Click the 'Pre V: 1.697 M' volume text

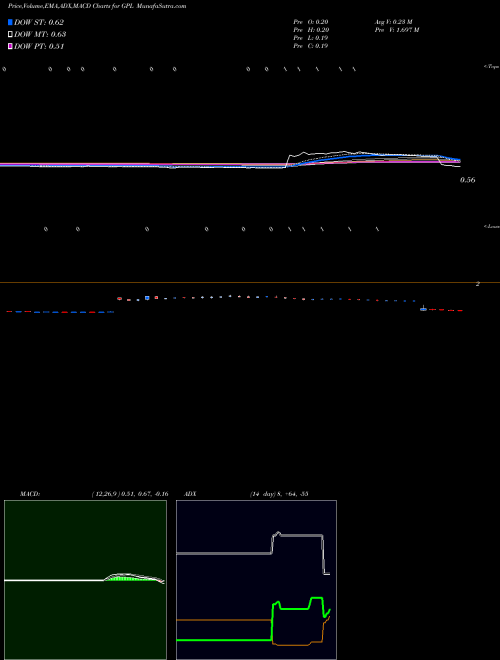[x=397, y=30]
